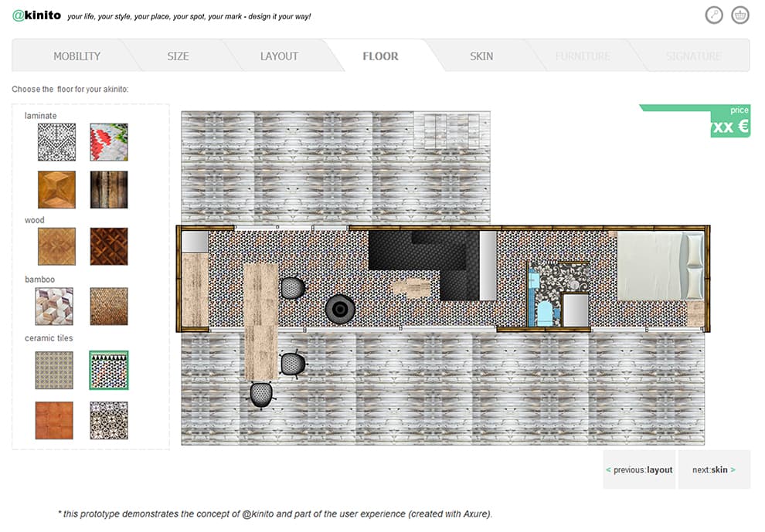The width and height of the screenshot is (765, 532).
Task: Switch to the MOBILITY tab
Action: (76, 56)
